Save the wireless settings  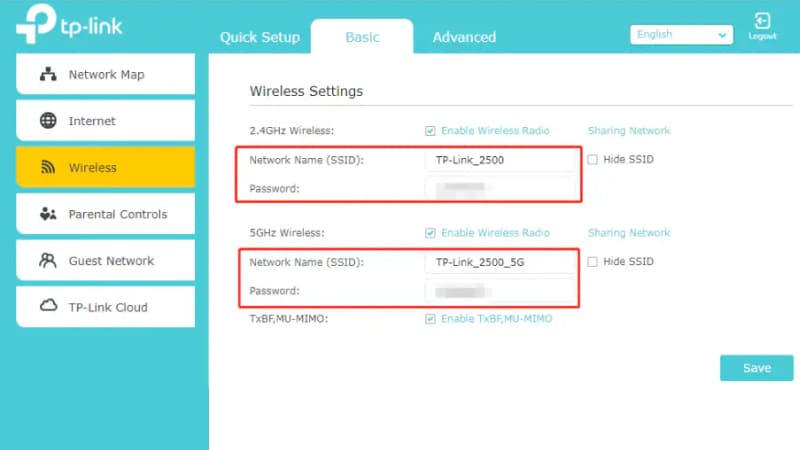point(757,368)
